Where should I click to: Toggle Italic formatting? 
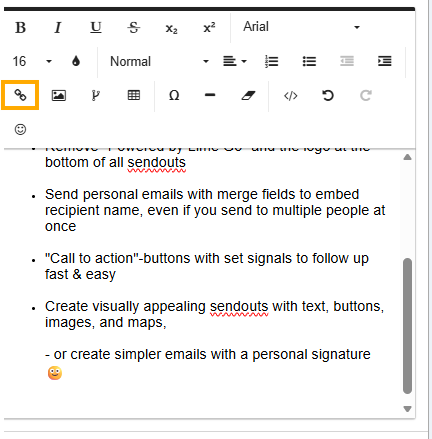tap(58, 27)
